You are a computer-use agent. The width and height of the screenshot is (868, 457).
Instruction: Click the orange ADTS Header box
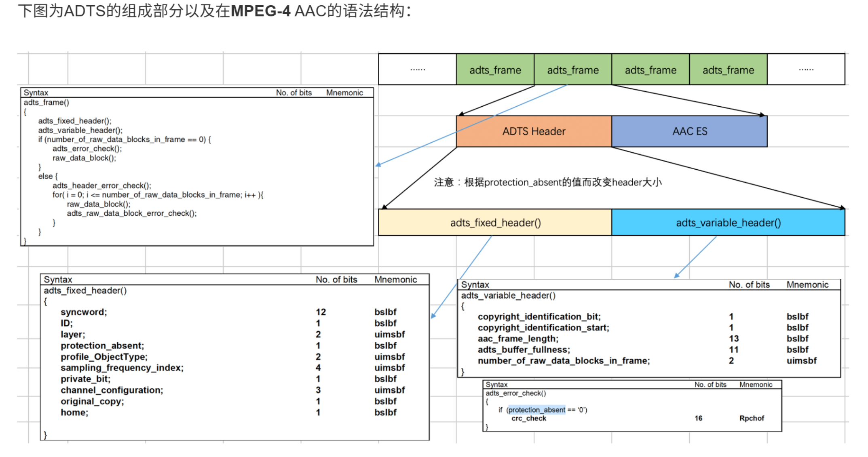click(x=533, y=131)
